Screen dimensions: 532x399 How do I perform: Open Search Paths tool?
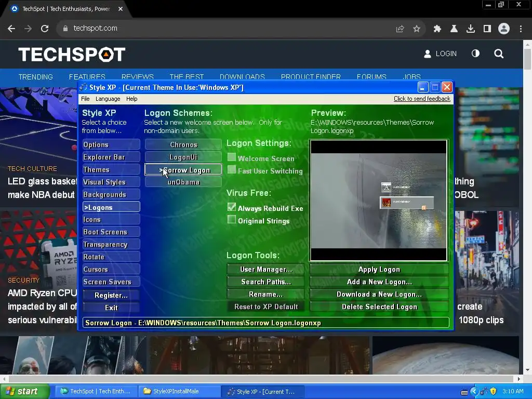(x=266, y=282)
